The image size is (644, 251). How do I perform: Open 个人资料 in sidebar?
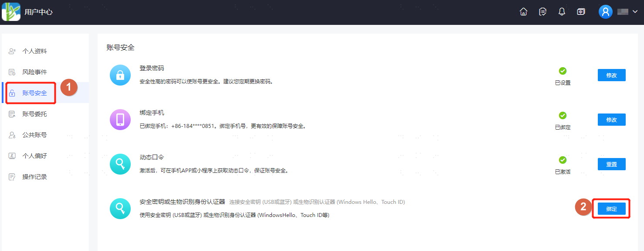click(x=45, y=51)
